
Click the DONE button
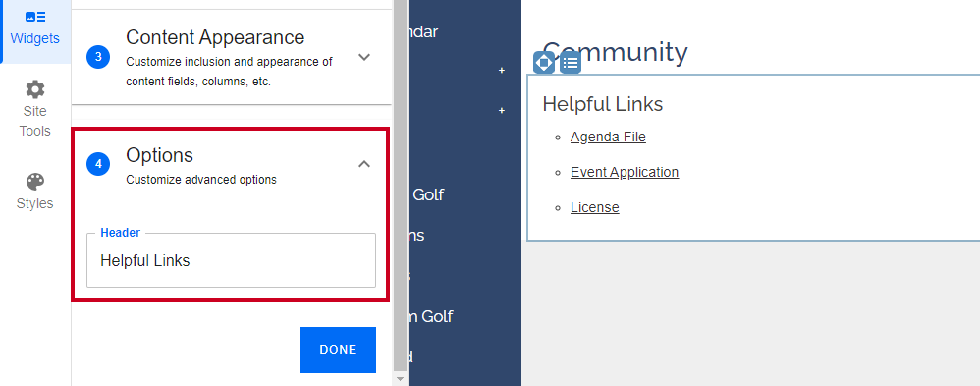point(338,350)
